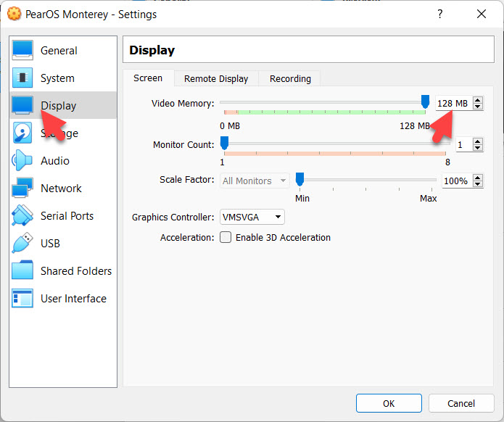Click the OK button

tap(389, 403)
